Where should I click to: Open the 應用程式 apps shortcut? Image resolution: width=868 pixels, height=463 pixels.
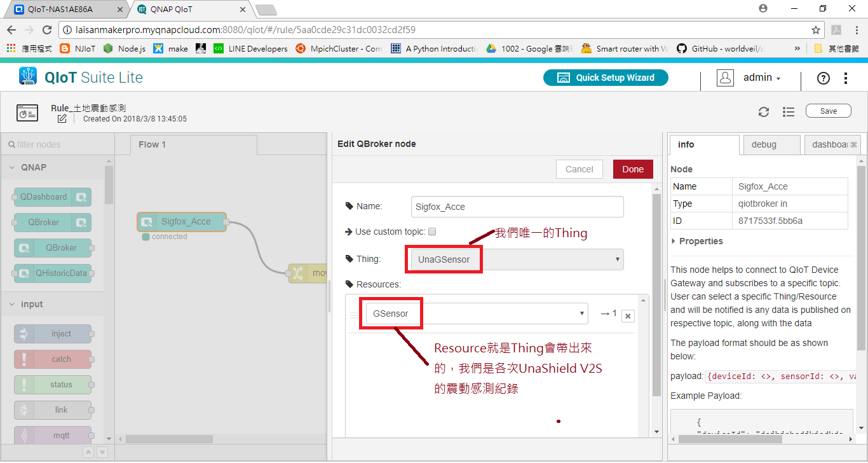29,48
